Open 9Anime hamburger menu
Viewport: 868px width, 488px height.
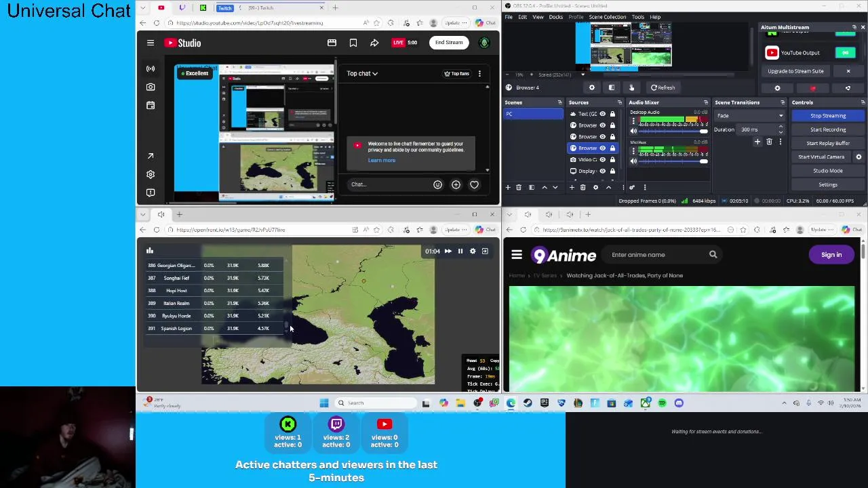coord(517,255)
